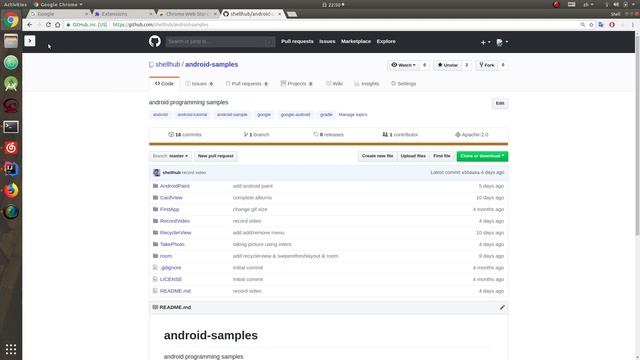Open the Insights tab
The image size is (640, 360).
point(367,84)
